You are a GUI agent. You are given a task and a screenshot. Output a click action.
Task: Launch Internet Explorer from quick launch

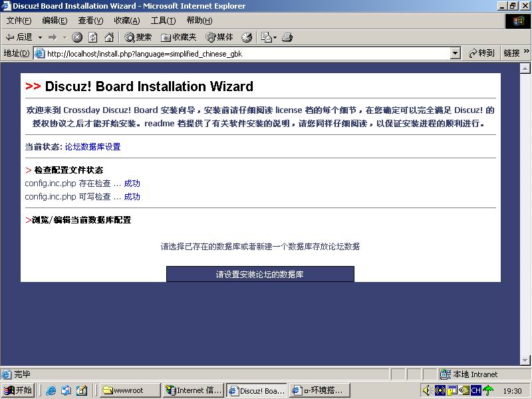[x=51, y=391]
